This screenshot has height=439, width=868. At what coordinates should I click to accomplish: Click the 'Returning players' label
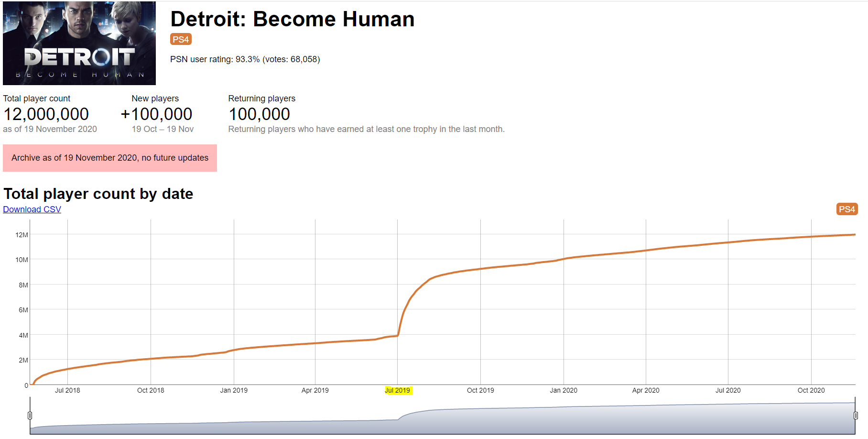pyautogui.click(x=262, y=99)
